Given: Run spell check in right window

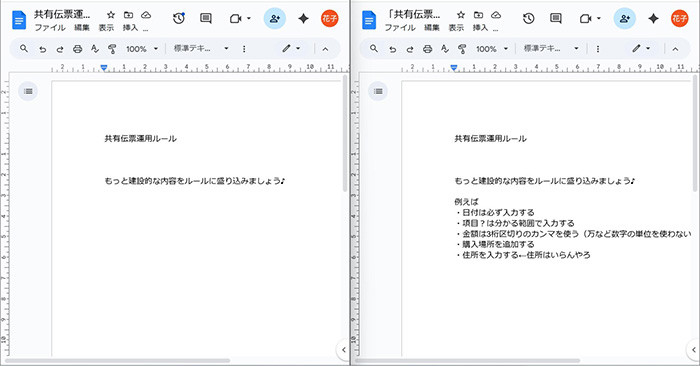Looking at the screenshot, I should pyautogui.click(x=445, y=49).
